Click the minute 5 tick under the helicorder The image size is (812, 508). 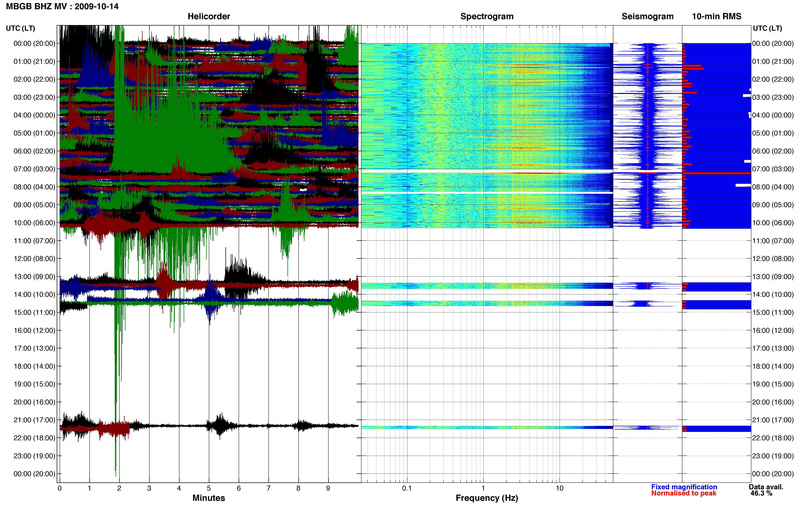point(209,488)
